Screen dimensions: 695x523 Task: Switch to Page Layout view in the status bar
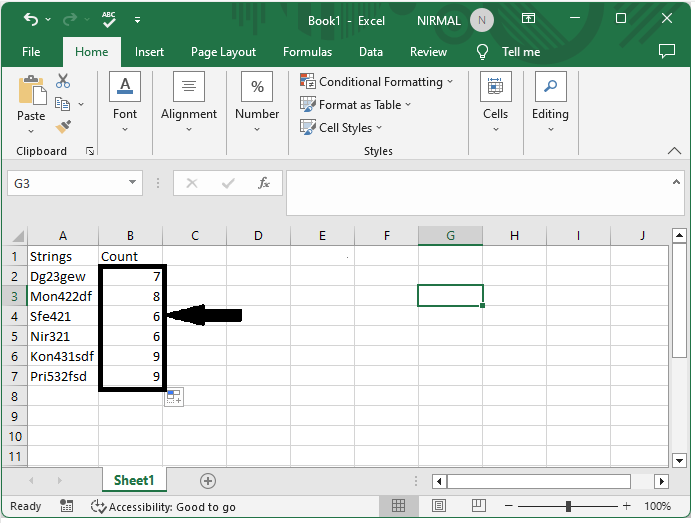[439, 506]
